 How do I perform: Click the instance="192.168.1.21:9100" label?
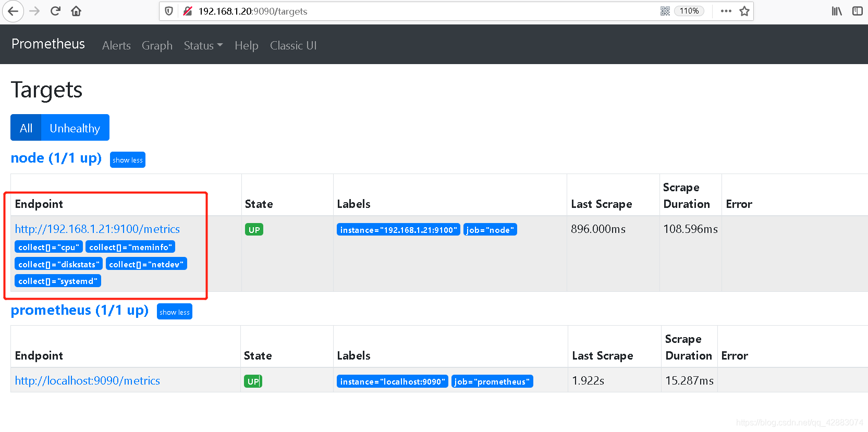[x=398, y=230]
